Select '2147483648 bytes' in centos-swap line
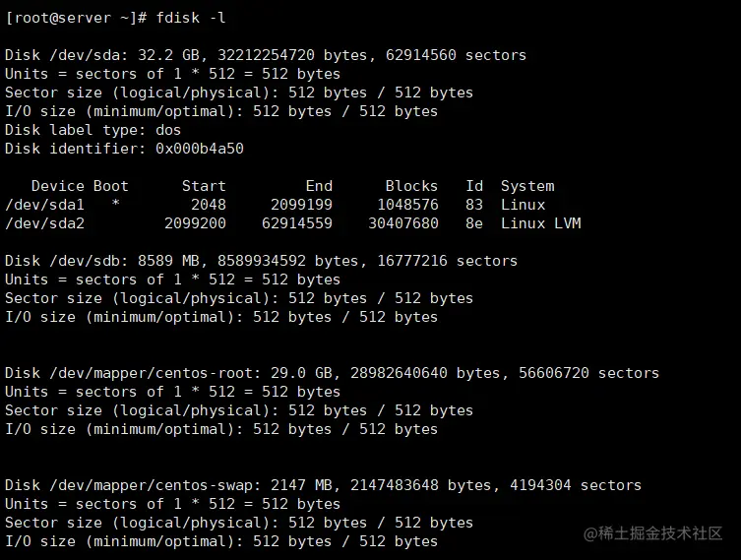The width and height of the screenshot is (741, 560). click(x=420, y=485)
